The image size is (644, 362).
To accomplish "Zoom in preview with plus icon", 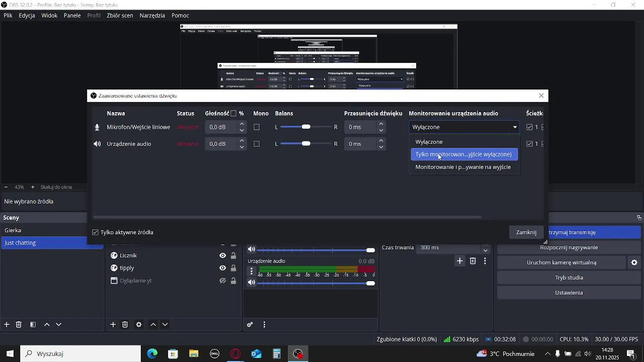I will click(33, 187).
